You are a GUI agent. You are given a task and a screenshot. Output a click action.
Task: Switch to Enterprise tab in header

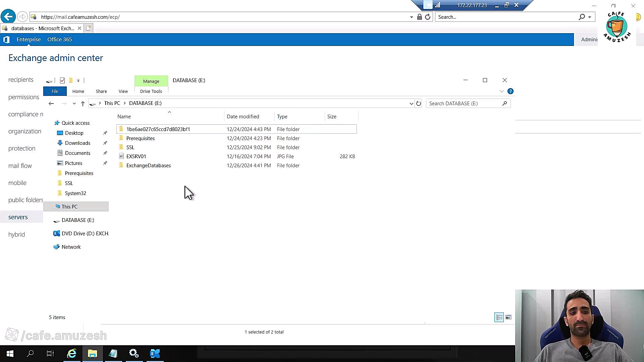pos(29,40)
